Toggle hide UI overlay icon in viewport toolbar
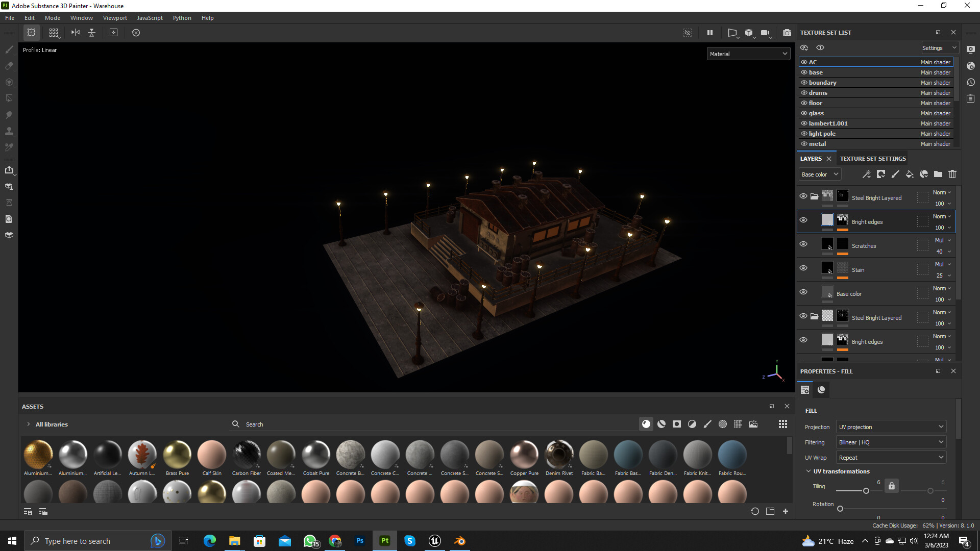This screenshot has width=980, height=551. click(x=688, y=33)
